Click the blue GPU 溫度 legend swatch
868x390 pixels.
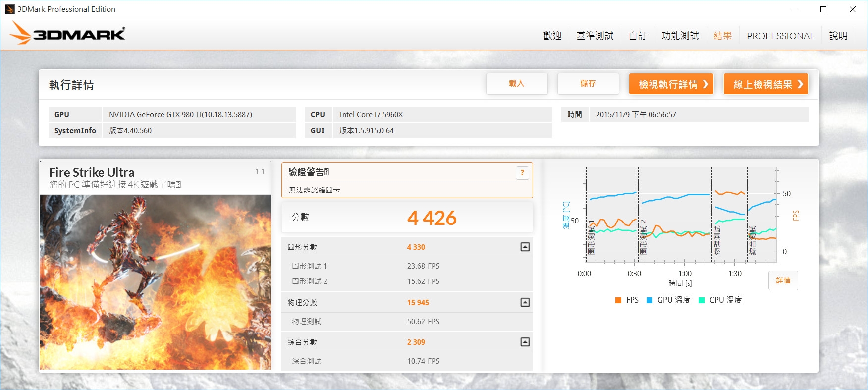pos(650,300)
